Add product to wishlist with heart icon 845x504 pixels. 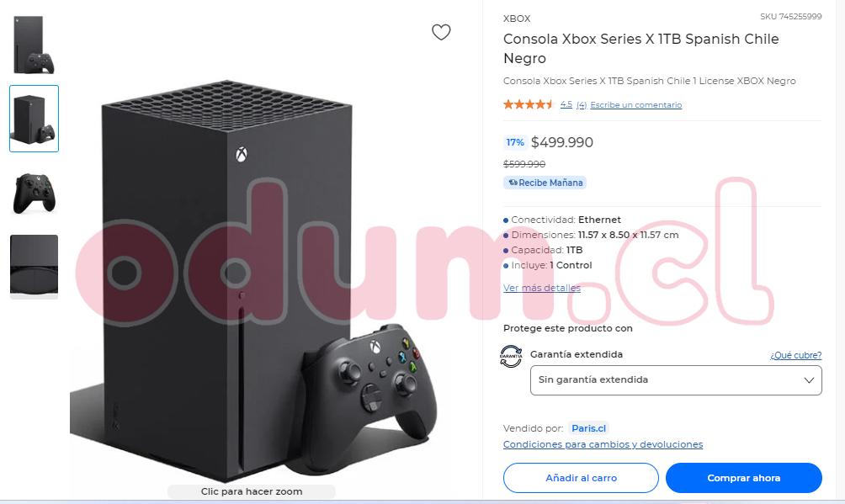click(441, 32)
